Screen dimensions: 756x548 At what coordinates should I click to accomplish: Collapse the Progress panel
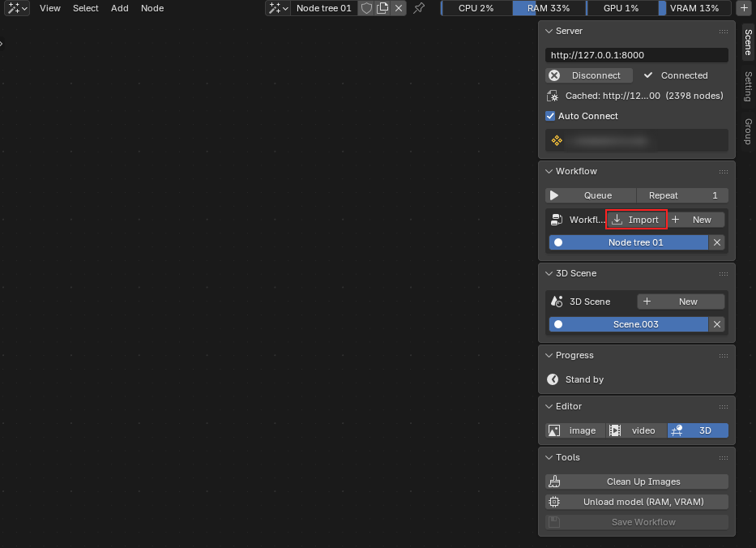point(549,356)
